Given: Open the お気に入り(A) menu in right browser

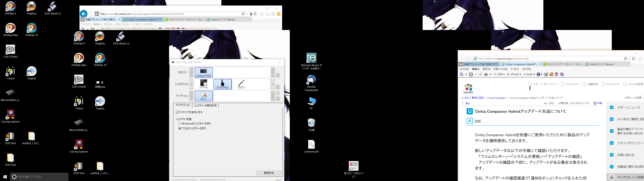Looking at the screenshot, I should click(x=500, y=69).
